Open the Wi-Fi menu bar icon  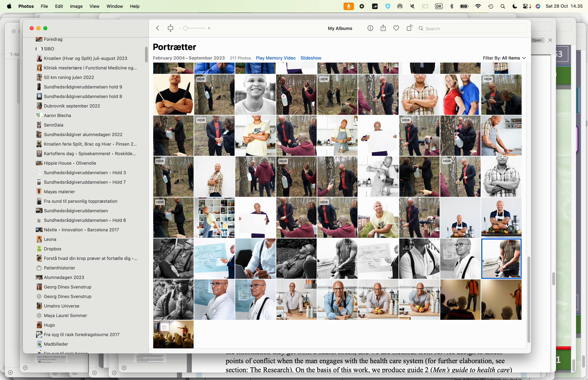coord(478,6)
